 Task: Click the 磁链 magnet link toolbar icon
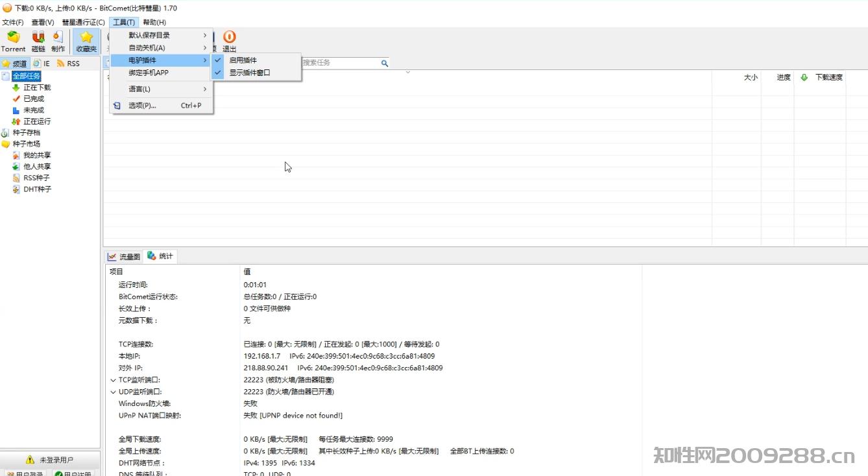(38, 40)
